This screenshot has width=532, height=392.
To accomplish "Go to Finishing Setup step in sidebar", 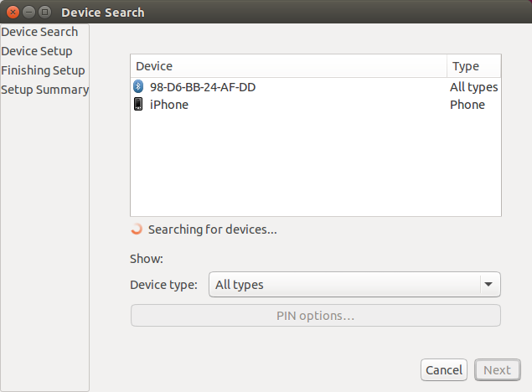I will tap(43, 70).
